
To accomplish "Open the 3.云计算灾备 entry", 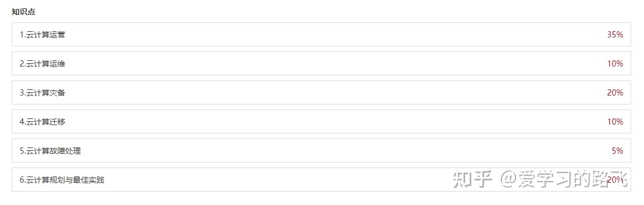I will (42, 93).
